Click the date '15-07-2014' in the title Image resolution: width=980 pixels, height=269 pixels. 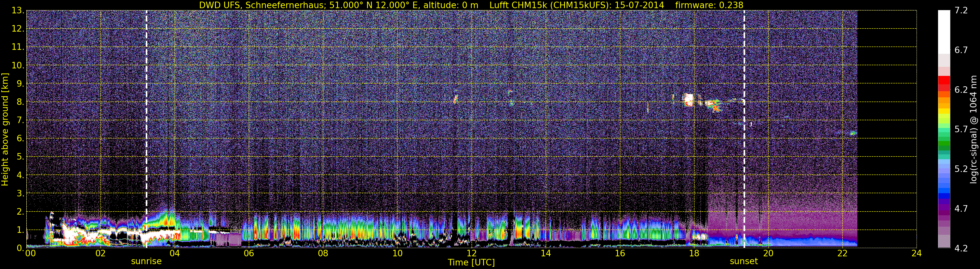(x=639, y=5)
